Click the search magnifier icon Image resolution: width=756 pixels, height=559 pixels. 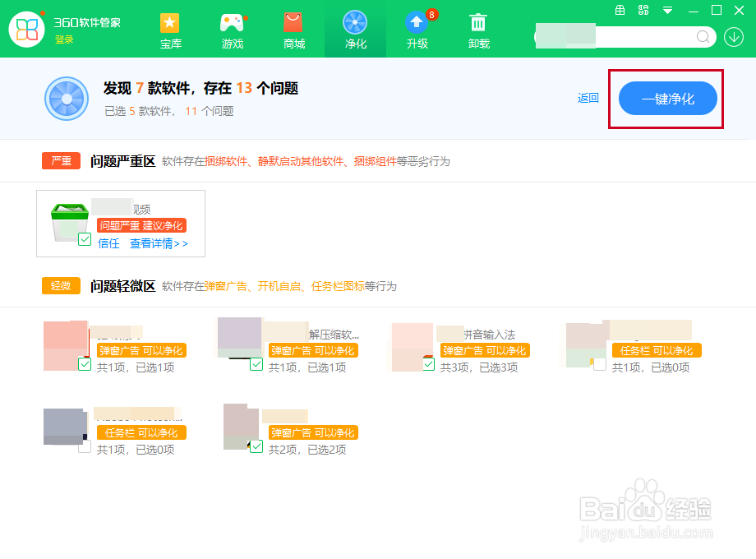tap(703, 37)
